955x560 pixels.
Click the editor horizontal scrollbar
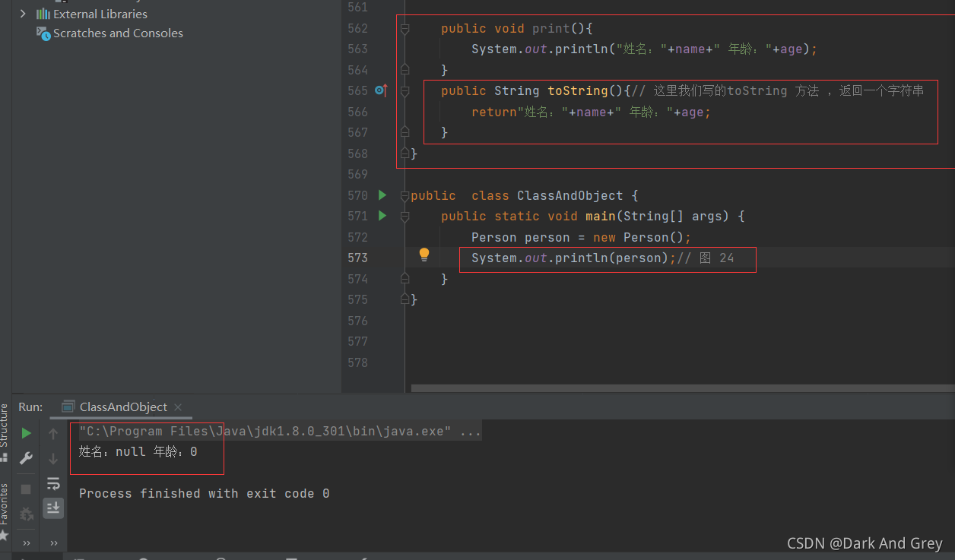click(x=682, y=388)
